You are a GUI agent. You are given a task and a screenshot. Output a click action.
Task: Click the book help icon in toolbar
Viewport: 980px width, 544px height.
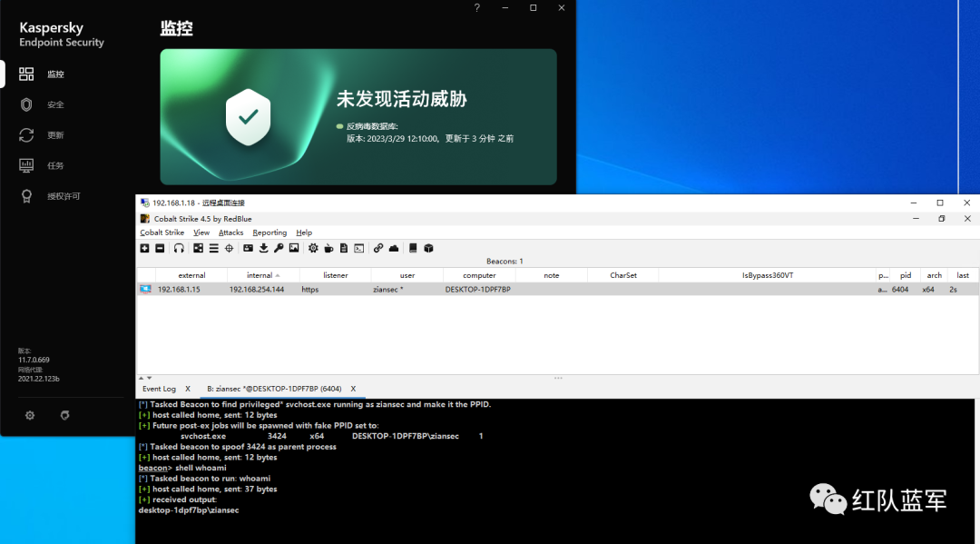click(x=413, y=248)
